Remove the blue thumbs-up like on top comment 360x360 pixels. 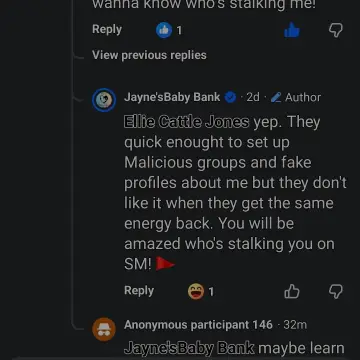click(292, 30)
